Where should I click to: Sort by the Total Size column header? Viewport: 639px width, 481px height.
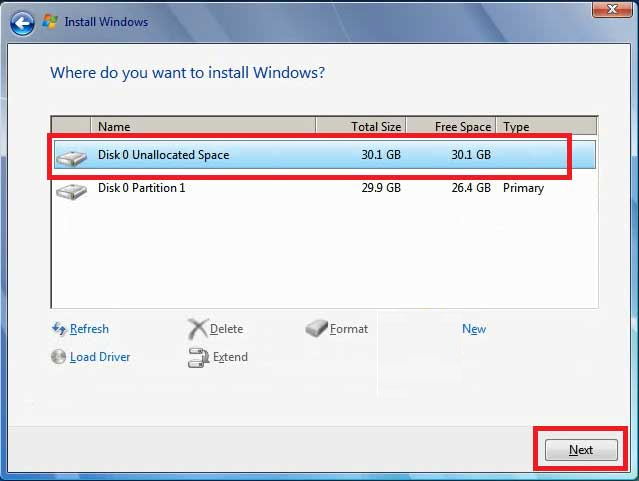click(361, 127)
